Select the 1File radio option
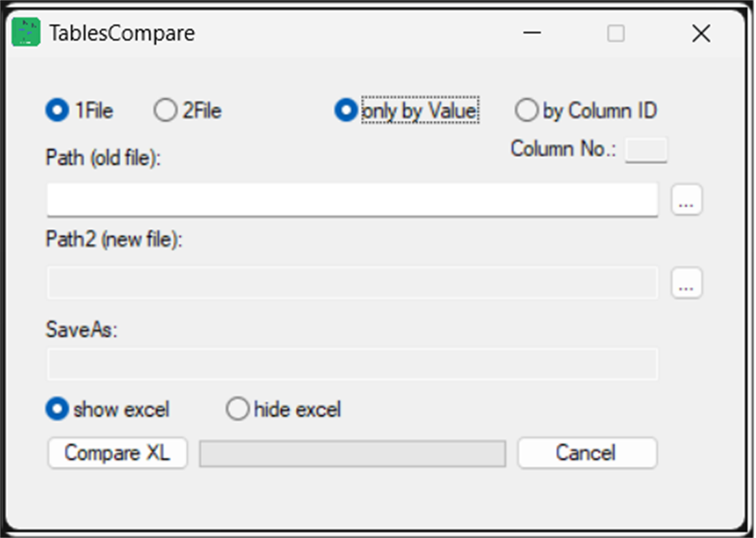The width and height of the screenshot is (756, 538). tap(57, 111)
